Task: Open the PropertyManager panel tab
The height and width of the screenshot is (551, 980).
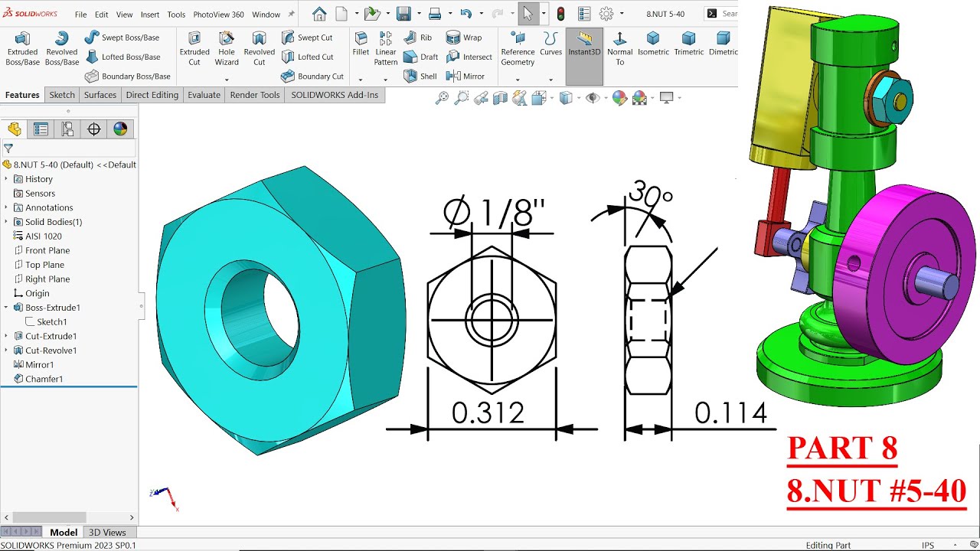Action: [x=41, y=129]
